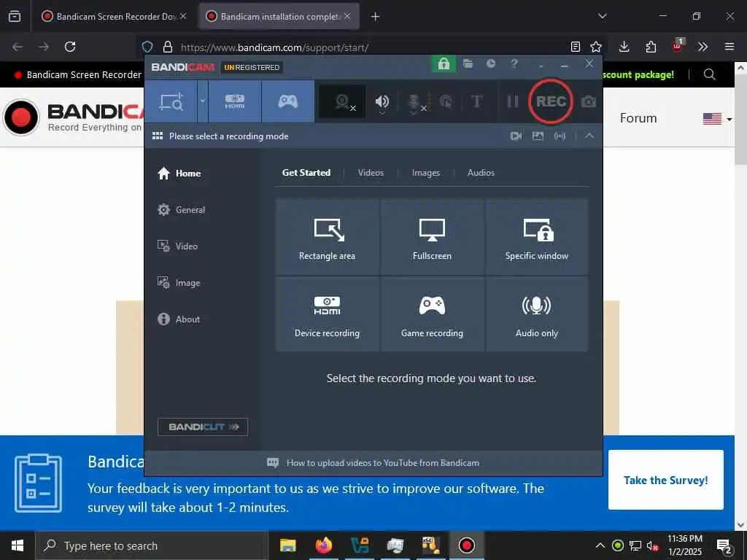Click the pause recording button
The image size is (747, 560).
coord(513,101)
